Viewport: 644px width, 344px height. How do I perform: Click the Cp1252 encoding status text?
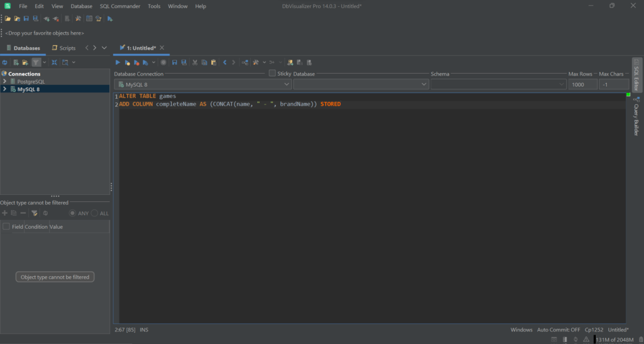(594, 330)
